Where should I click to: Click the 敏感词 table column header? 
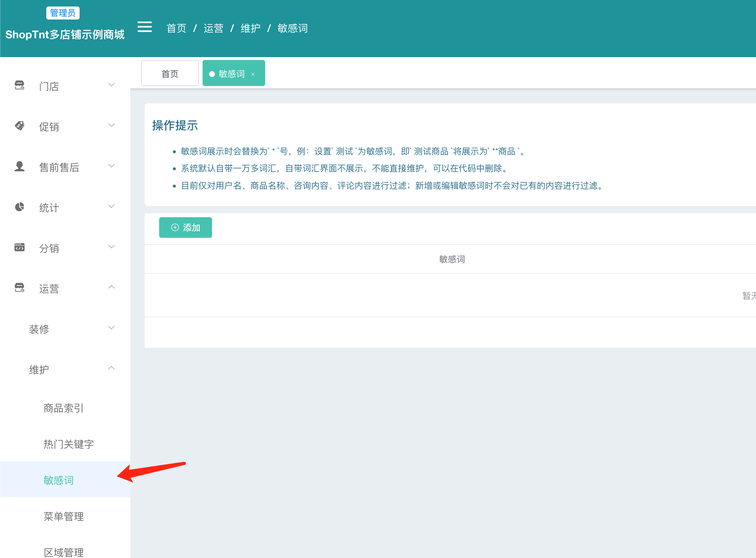pyautogui.click(x=452, y=259)
